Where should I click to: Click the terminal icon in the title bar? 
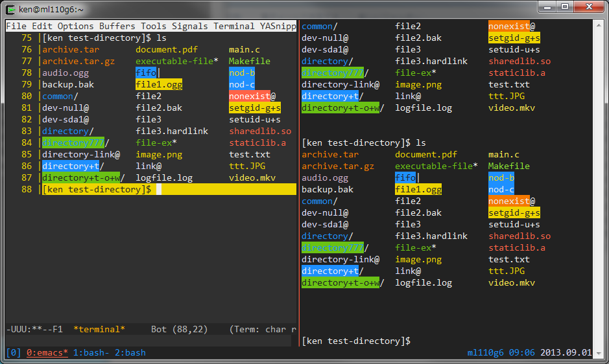(10, 9)
